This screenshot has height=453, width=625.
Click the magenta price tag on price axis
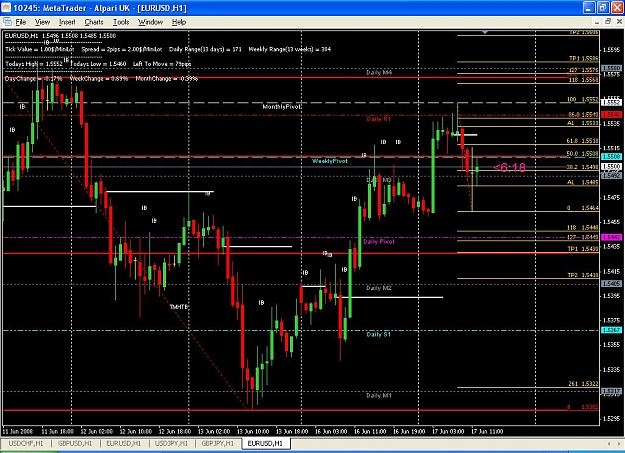[611, 237]
